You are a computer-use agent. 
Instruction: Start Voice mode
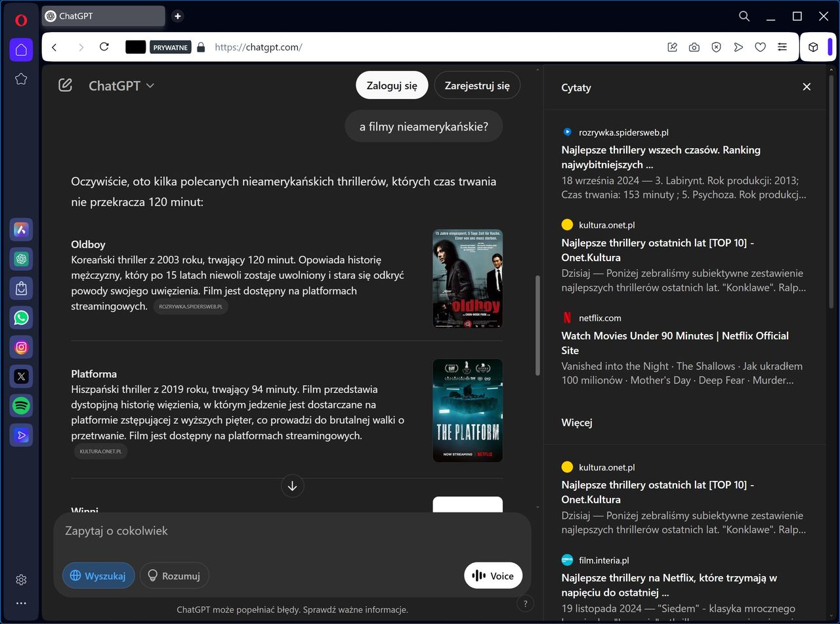coord(493,575)
